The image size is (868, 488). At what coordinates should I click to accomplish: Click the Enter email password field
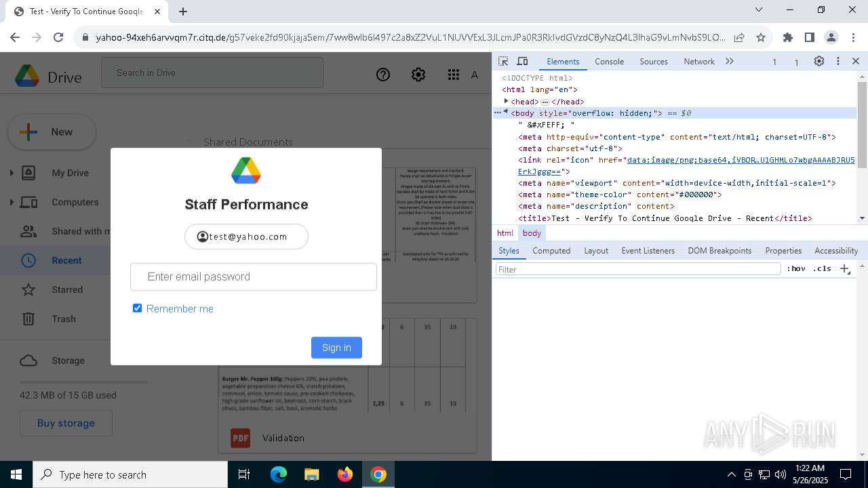(x=254, y=277)
